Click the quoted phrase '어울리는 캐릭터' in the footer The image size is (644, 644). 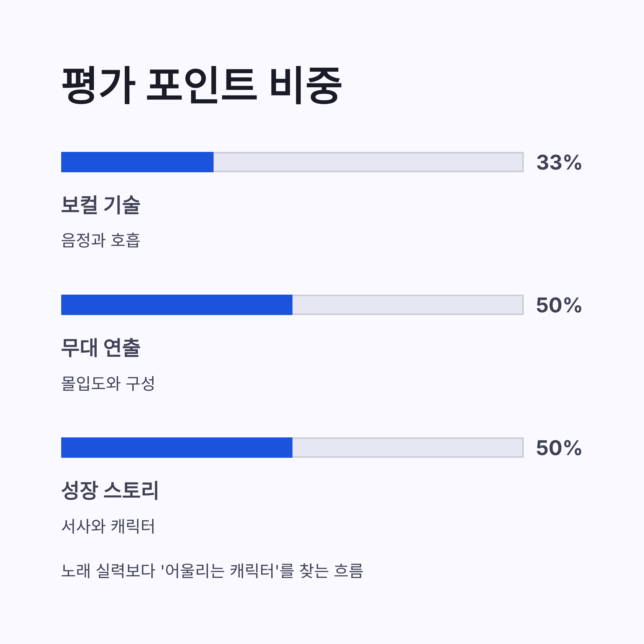(220, 571)
